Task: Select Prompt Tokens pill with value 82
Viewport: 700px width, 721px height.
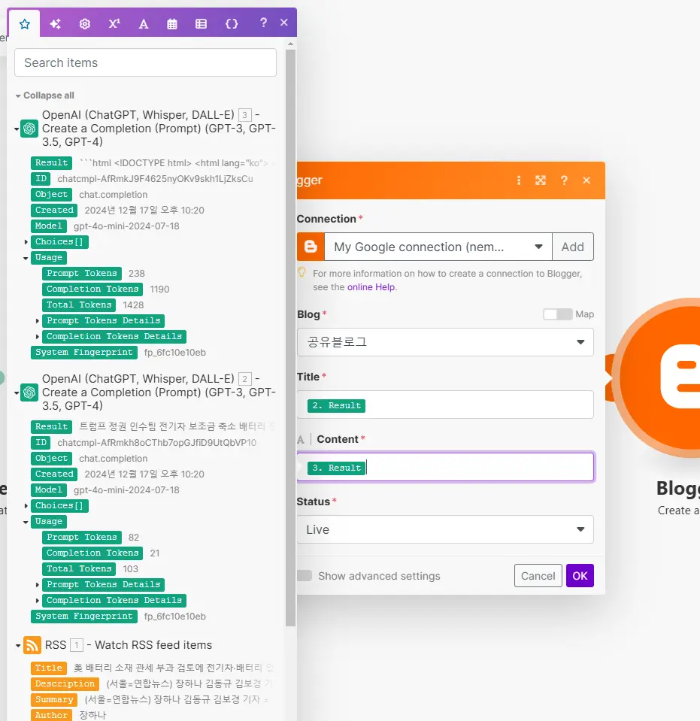Action: click(x=82, y=537)
